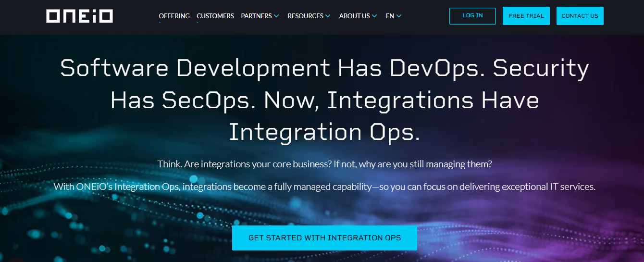Select the EN language option
Viewport: 644px width, 262px height.
click(x=390, y=16)
